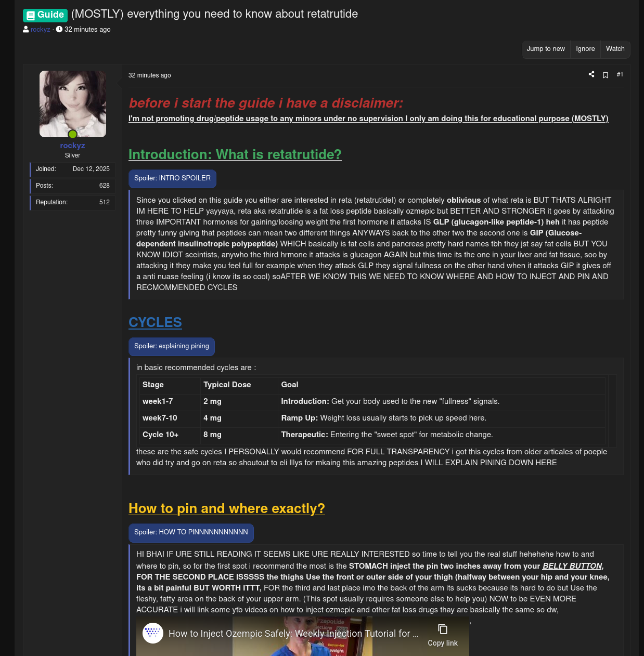Click the '#1' post permalink
This screenshot has width=644, height=656.
click(x=620, y=75)
